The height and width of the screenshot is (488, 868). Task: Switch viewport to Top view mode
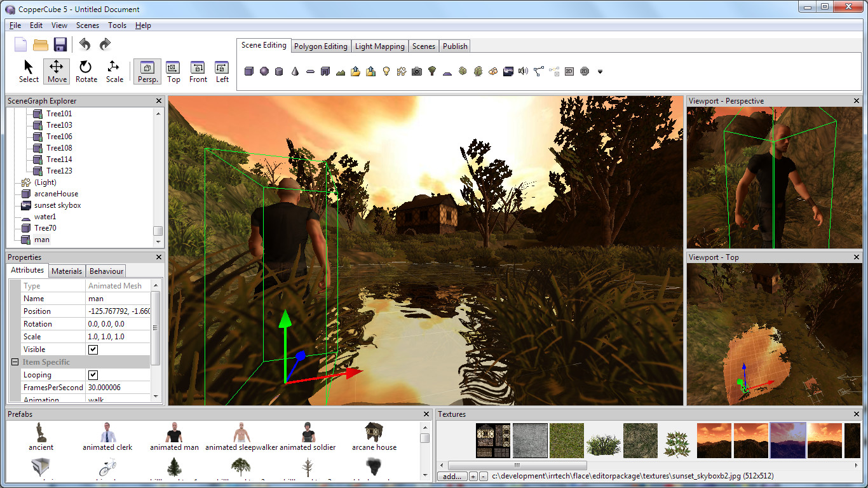pos(173,71)
